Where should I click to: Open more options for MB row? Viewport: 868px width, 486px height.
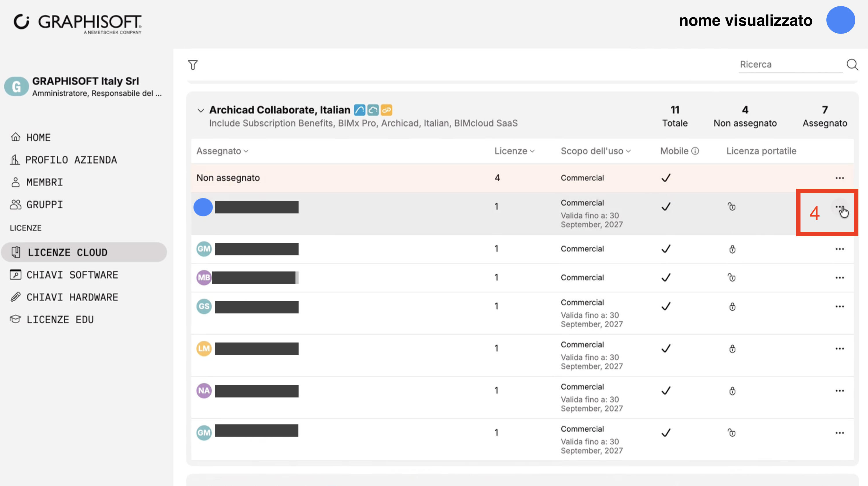[x=840, y=278]
